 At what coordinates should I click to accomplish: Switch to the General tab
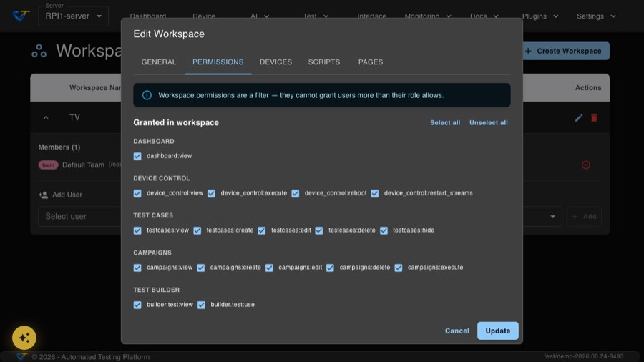pyautogui.click(x=159, y=62)
